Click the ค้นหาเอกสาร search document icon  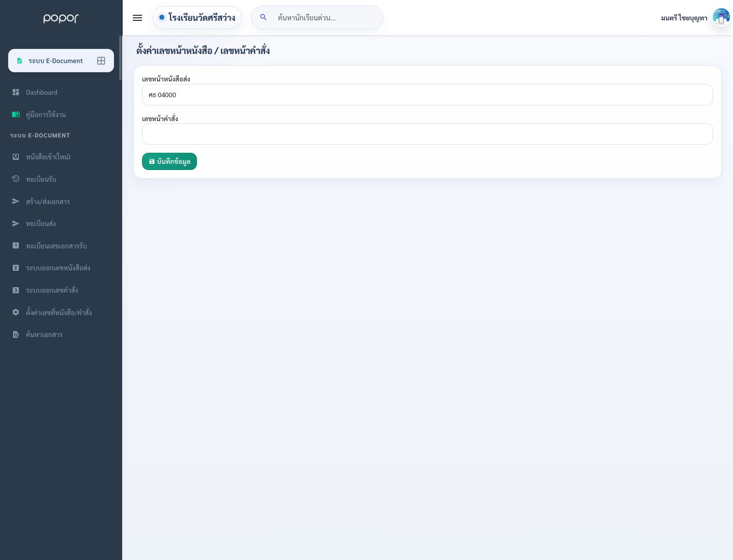tap(16, 334)
